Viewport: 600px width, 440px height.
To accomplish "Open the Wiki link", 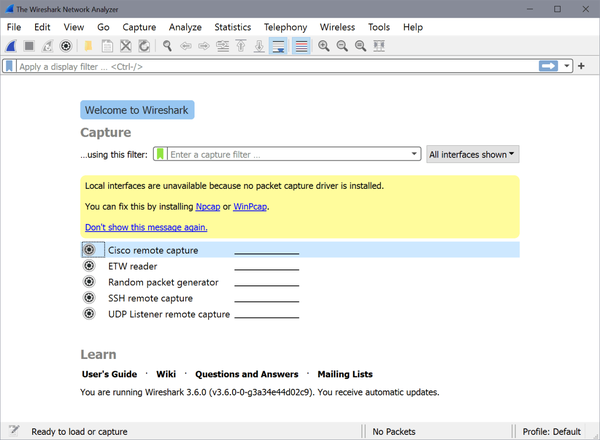I will point(166,374).
